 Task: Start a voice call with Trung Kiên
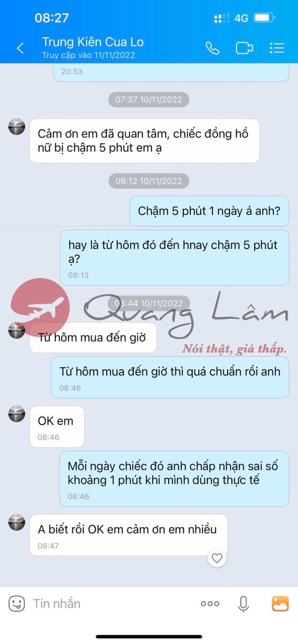pyautogui.click(x=212, y=48)
